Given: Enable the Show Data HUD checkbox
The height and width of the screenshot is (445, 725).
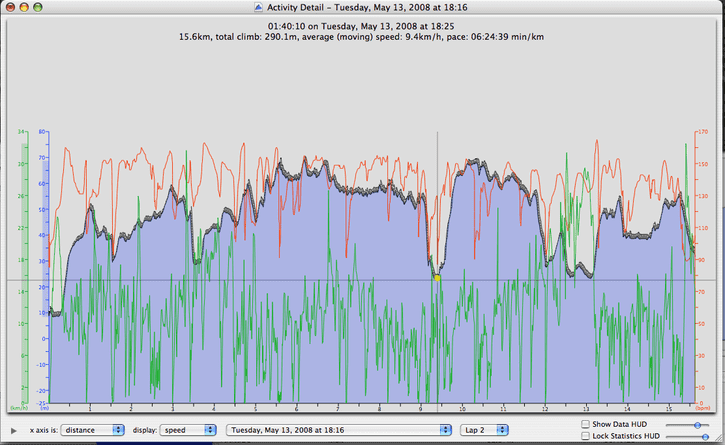Looking at the screenshot, I should point(585,424).
